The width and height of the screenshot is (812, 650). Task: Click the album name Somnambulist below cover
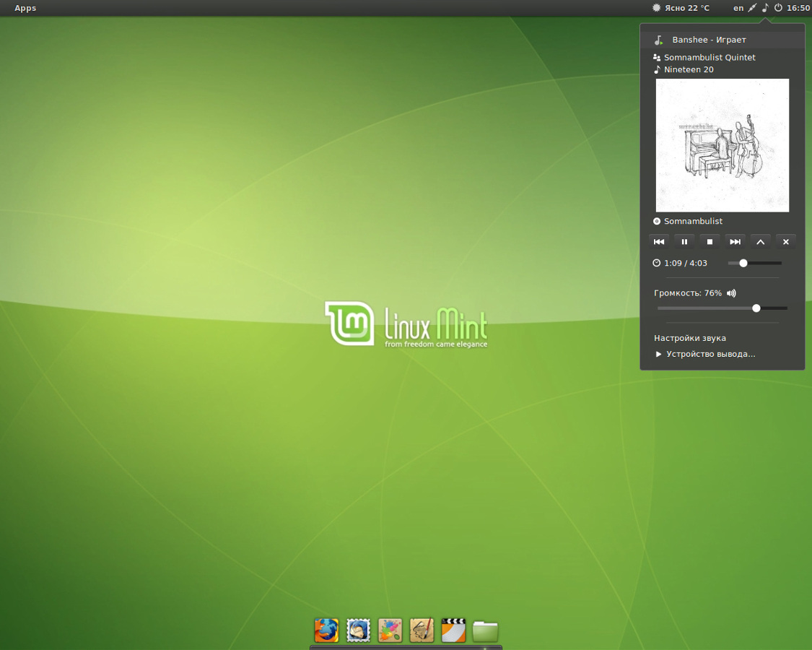pyautogui.click(x=693, y=221)
